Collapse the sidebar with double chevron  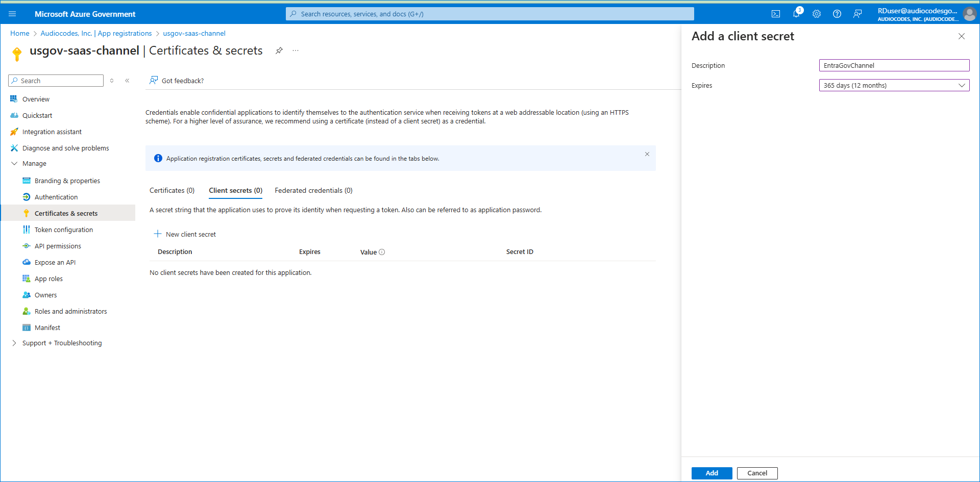pos(127,81)
